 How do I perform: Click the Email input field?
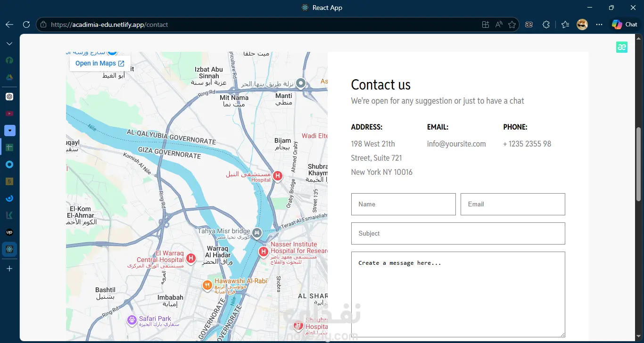[x=513, y=204]
